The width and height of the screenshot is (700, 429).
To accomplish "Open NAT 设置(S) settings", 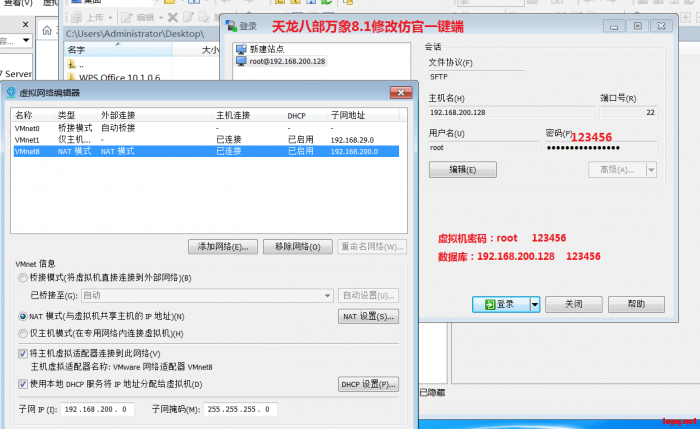I will click(x=368, y=317).
